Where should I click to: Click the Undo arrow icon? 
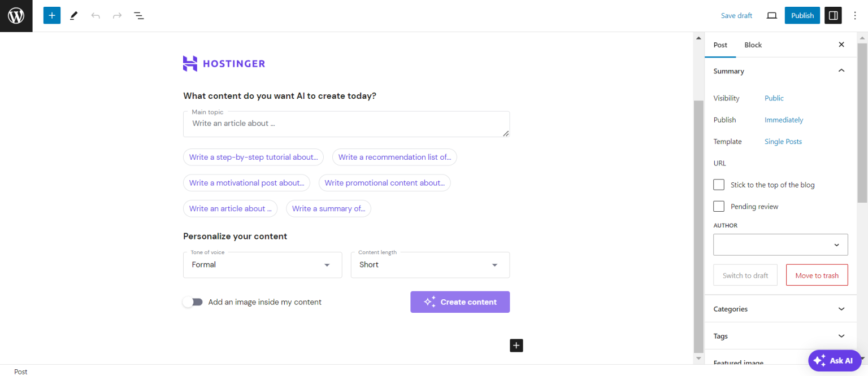[95, 15]
